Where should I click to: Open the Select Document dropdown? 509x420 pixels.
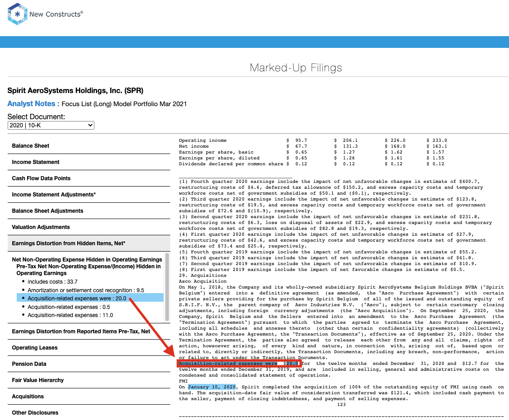coord(51,125)
